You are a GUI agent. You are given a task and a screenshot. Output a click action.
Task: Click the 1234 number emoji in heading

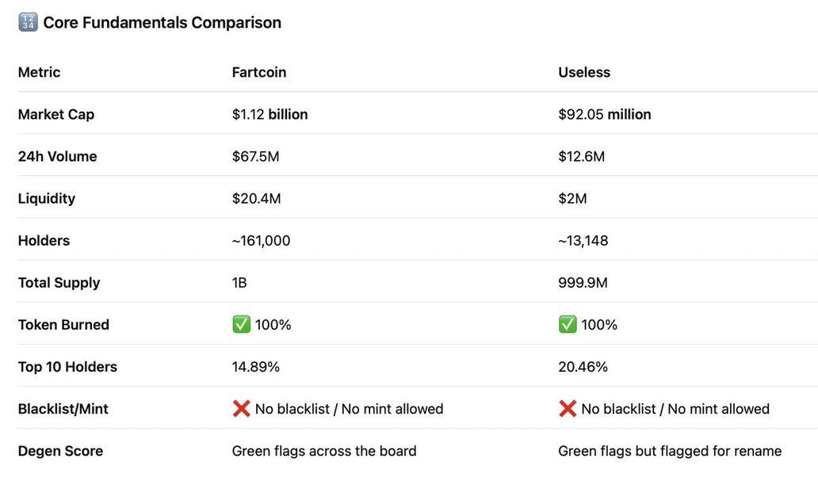(28, 23)
